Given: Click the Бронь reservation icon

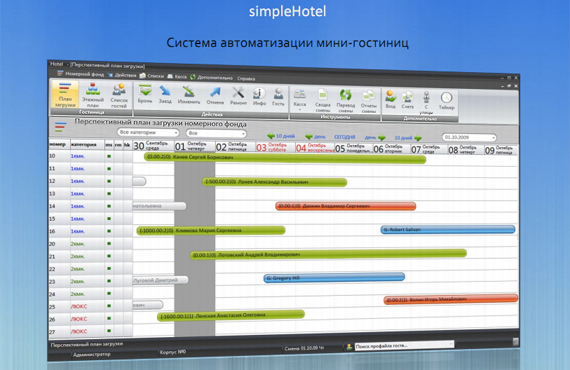Looking at the screenshot, I should point(145,93).
